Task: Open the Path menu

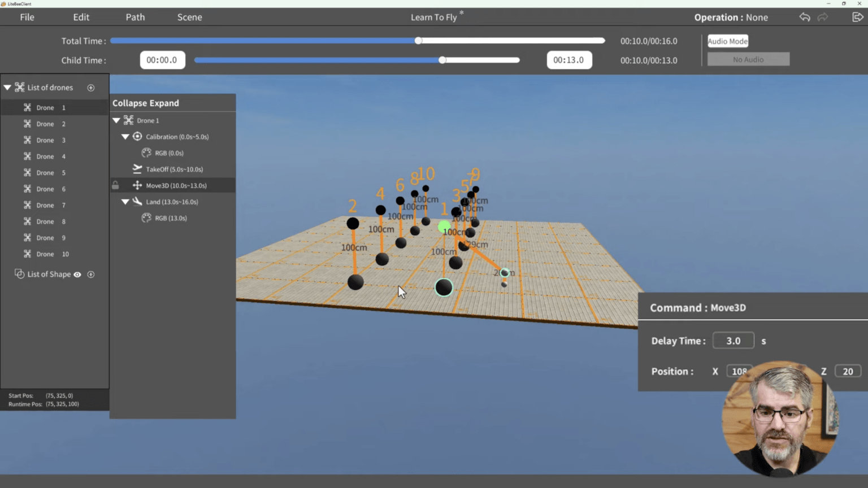Action: (x=135, y=17)
